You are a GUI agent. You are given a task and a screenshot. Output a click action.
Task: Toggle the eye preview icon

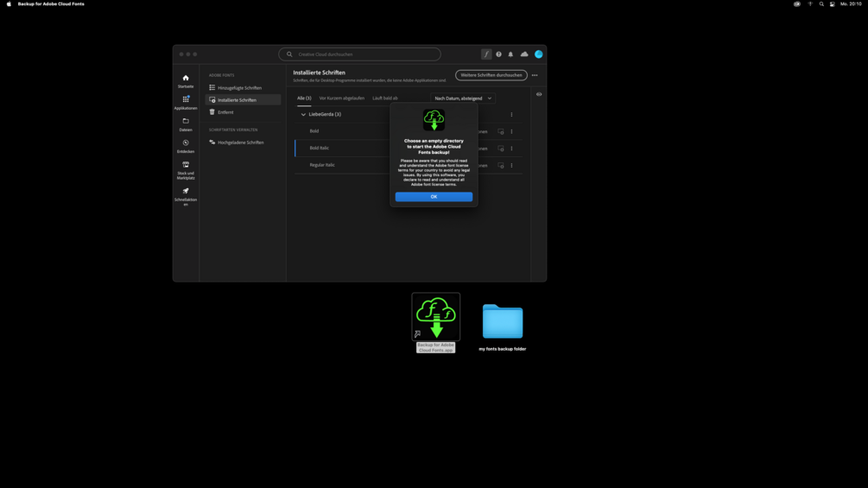click(x=539, y=94)
